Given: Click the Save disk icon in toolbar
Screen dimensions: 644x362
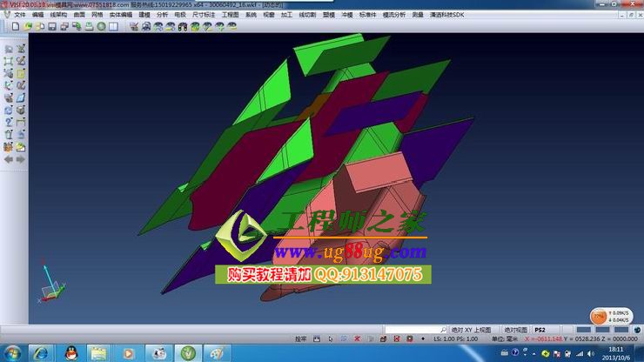Looking at the screenshot, I should [52, 27].
